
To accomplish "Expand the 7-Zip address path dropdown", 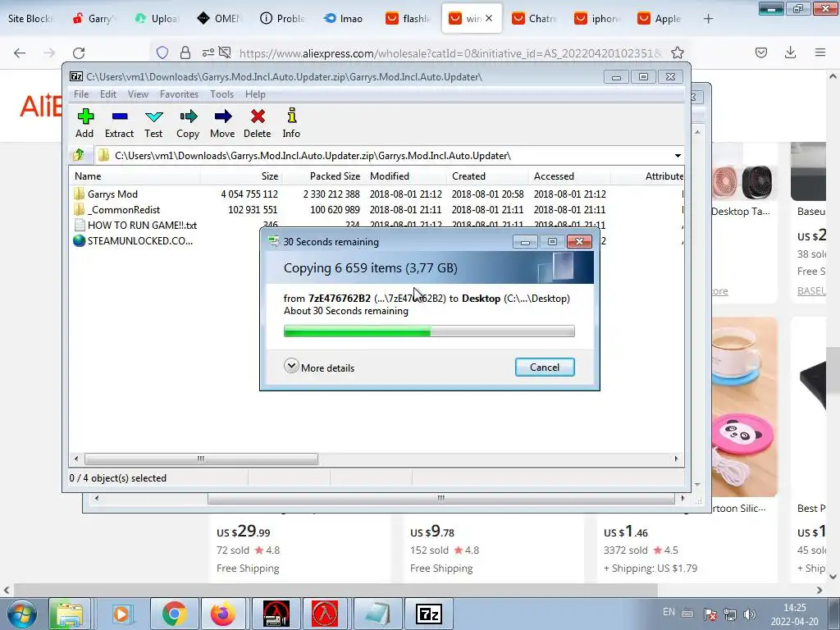I will (678, 155).
